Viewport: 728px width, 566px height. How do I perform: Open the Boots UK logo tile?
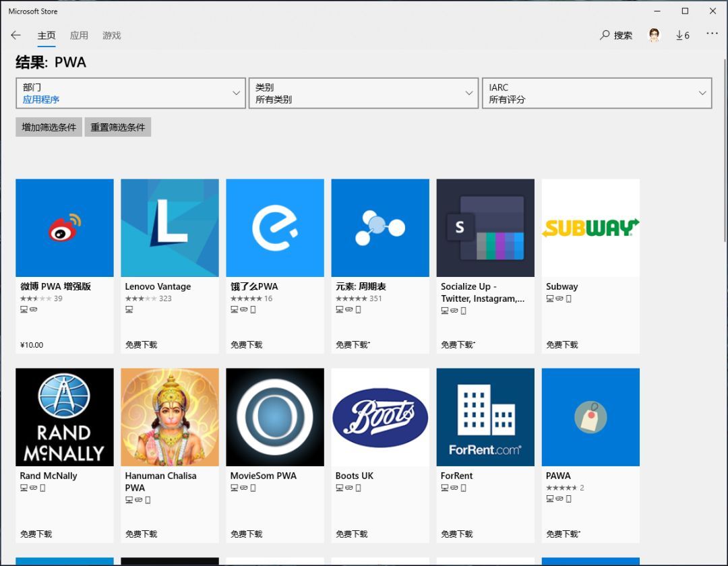click(380, 417)
